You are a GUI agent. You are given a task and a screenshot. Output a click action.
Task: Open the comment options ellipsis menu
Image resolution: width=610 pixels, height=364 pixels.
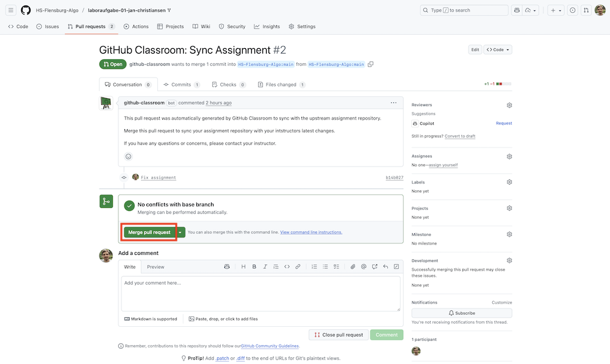(x=393, y=102)
